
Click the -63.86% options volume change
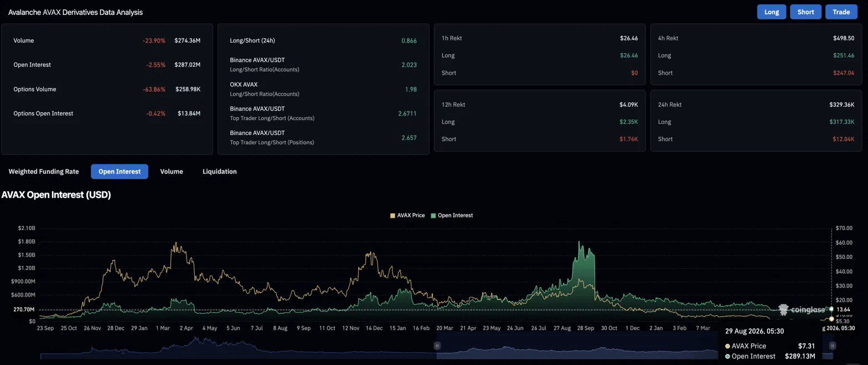pos(153,89)
